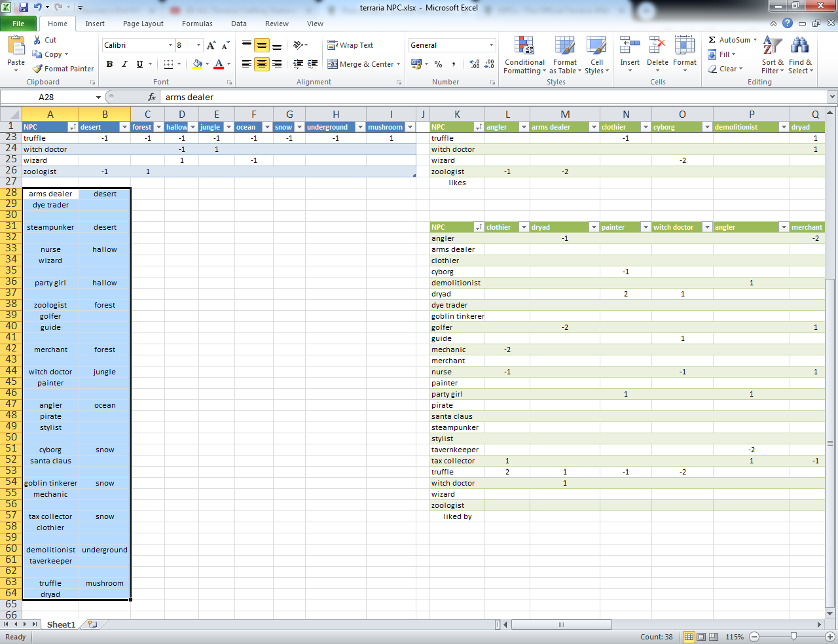Click the Insert cells icon
This screenshot has width=838, height=644.
point(630,46)
